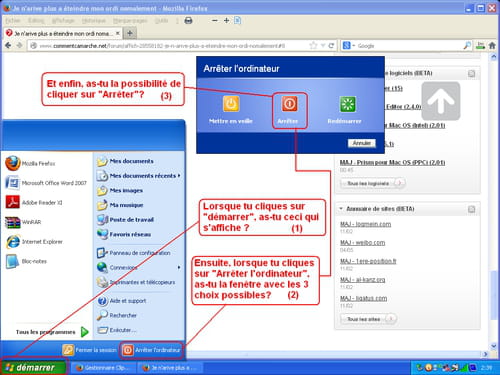Click the red Arrêter shutdown icon
500x375 pixels.
pyautogui.click(x=289, y=104)
